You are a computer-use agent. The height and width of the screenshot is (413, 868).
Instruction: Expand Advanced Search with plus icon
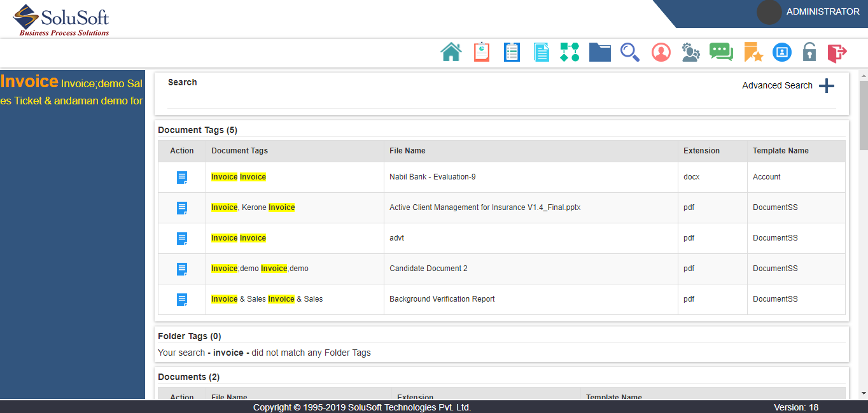tap(826, 86)
